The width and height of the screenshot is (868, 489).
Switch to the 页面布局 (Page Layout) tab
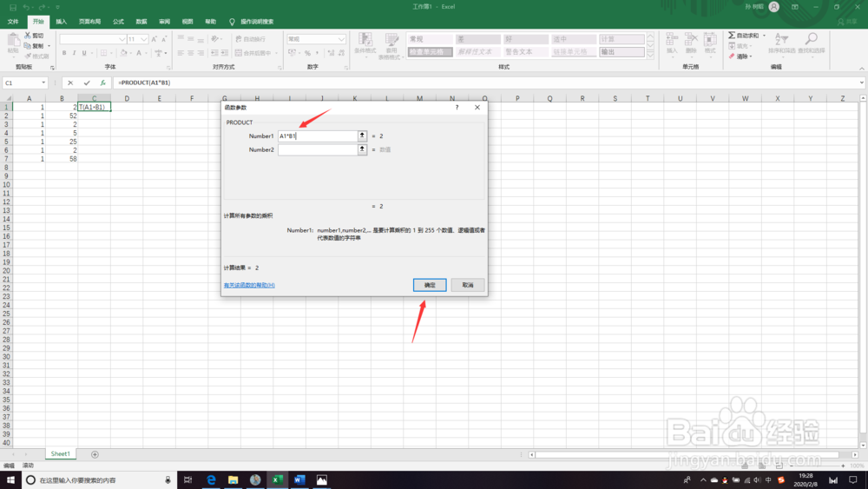89,22
